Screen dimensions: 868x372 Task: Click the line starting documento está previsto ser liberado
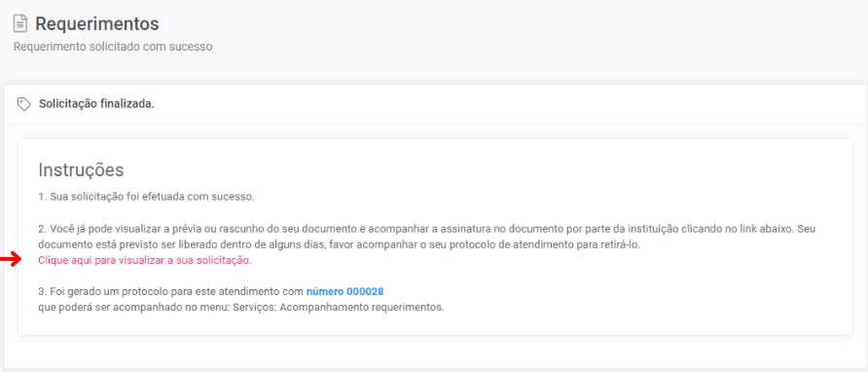[x=339, y=244]
